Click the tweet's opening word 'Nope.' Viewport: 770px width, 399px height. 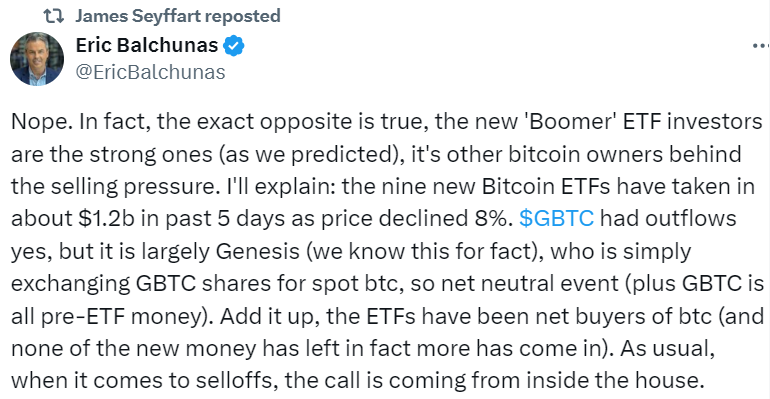coord(42,121)
